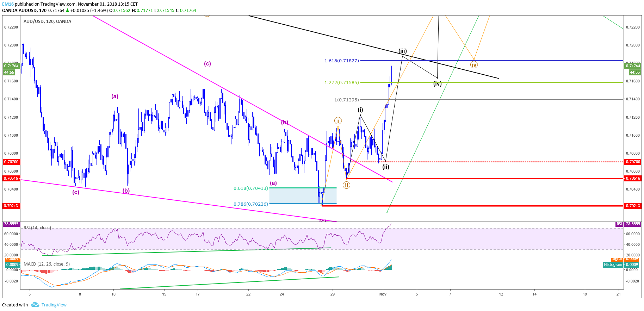Screen dimensions: 644x311
Task: Select the 1(0.71395) Fibonacci label
Action: [x=347, y=100]
